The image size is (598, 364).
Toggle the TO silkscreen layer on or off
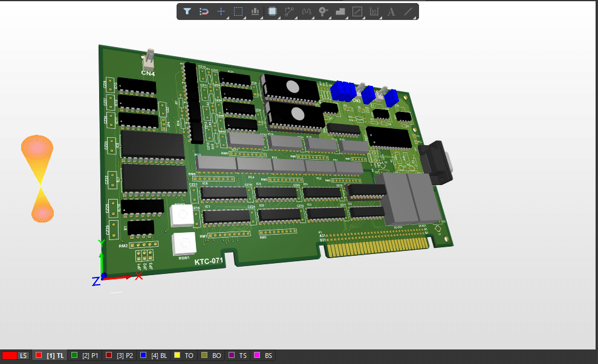tap(183, 356)
